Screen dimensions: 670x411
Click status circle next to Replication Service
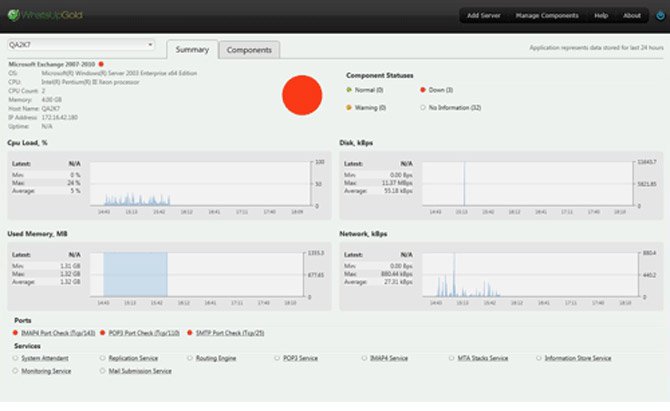pyautogui.click(x=103, y=358)
